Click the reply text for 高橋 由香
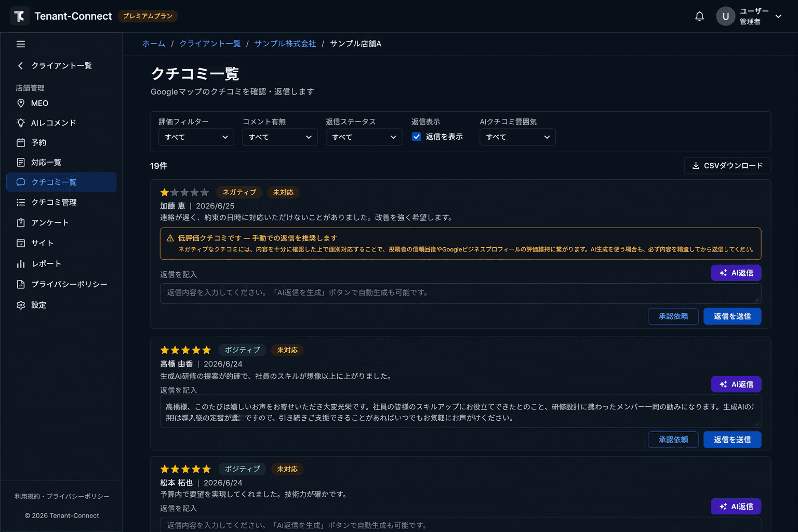 click(460, 412)
